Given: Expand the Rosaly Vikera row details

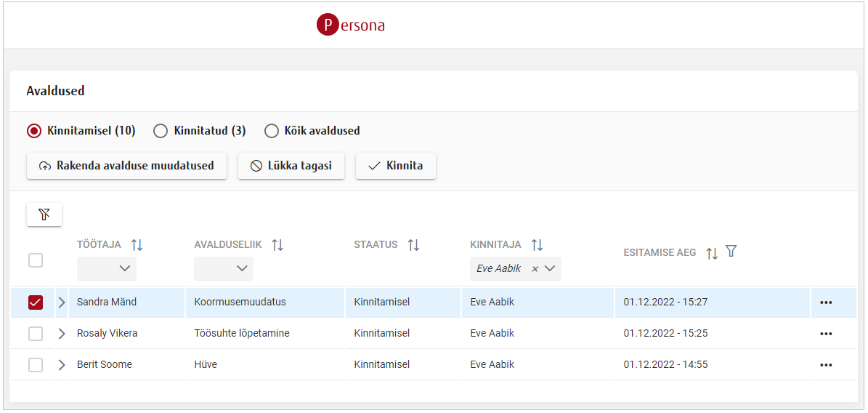Looking at the screenshot, I should tap(62, 334).
